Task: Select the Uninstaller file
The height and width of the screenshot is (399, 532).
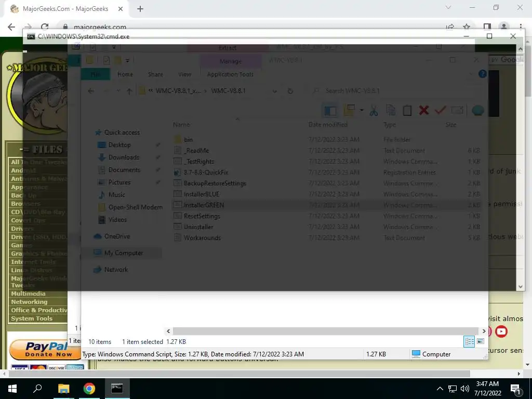Action: point(198,227)
